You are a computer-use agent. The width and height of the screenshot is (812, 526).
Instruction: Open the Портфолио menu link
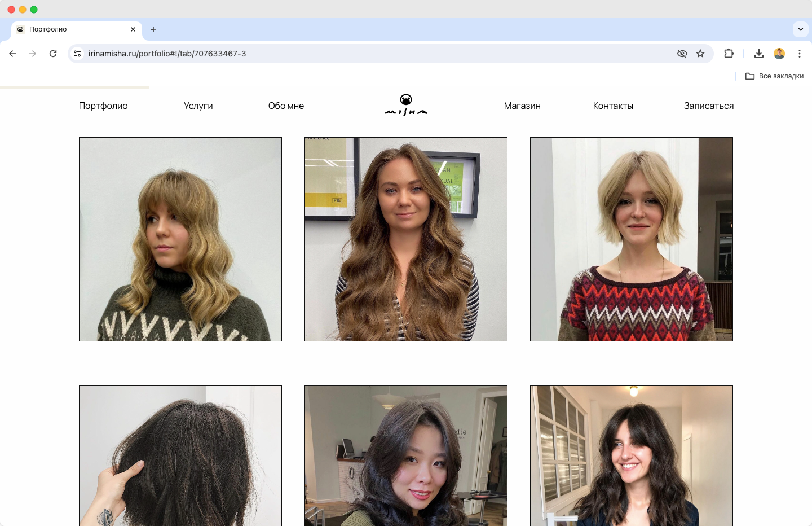point(103,106)
